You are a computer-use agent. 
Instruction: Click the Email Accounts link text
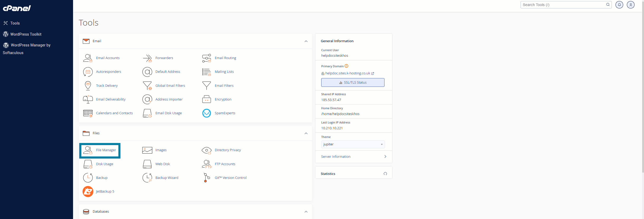(x=108, y=58)
